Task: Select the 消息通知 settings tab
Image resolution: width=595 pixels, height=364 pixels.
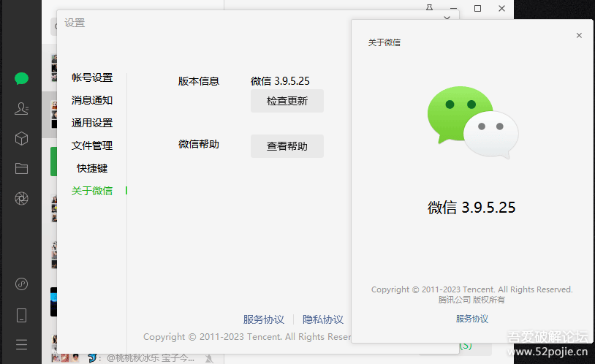Action: tap(92, 100)
